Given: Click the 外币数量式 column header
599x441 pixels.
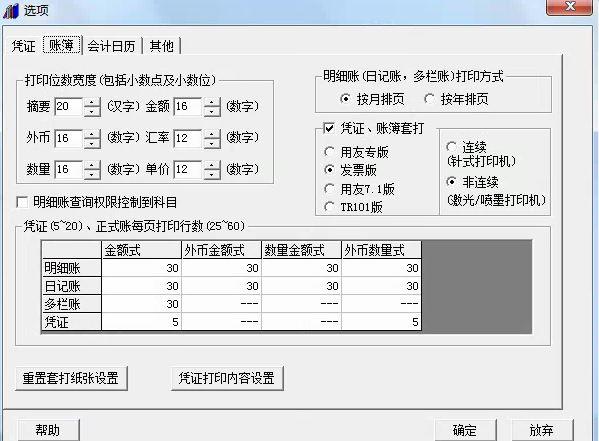Looking at the screenshot, I should coord(382,250).
